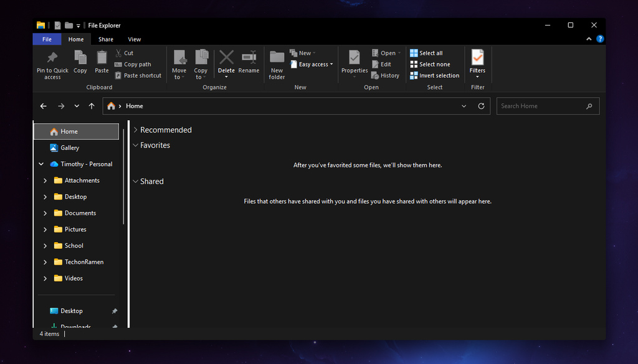Viewport: 638px width, 364px height.
Task: Expand the School folder node
Action: point(45,246)
